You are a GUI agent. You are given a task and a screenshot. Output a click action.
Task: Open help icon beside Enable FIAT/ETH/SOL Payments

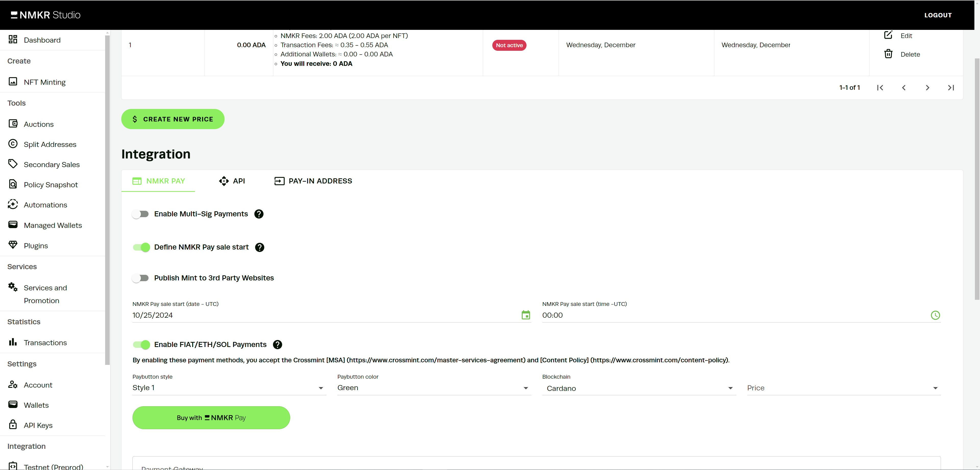coord(277,344)
